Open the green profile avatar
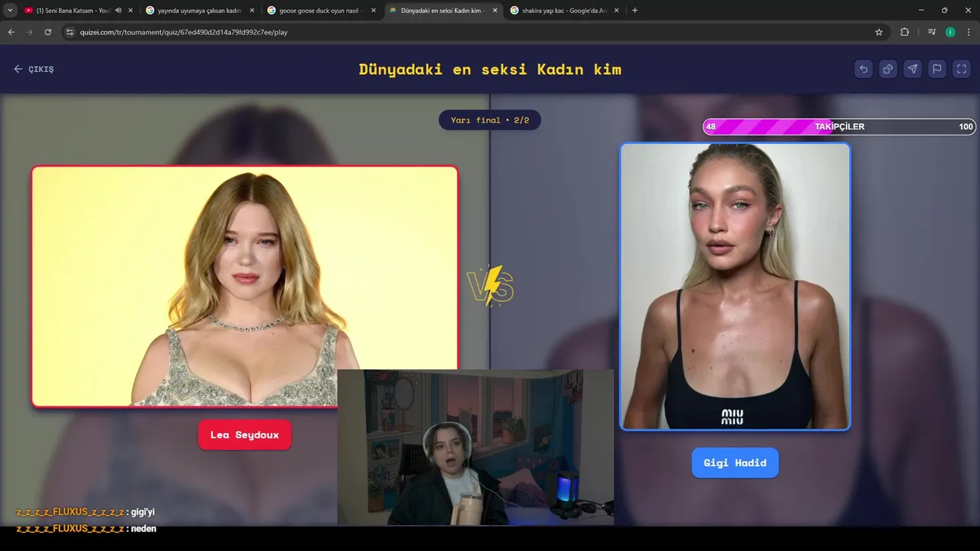Screen dimensions: 980x551 (x=950, y=32)
